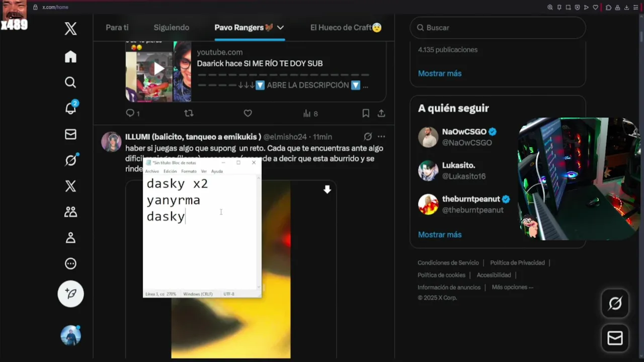The height and width of the screenshot is (362, 644).
Task: Repost the Daarick YouTube post
Action: (189, 114)
